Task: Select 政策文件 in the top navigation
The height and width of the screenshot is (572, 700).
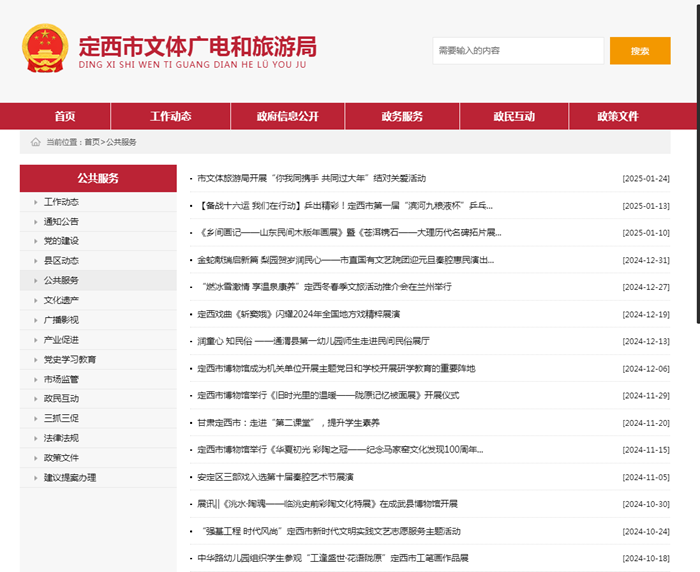Action: point(617,116)
